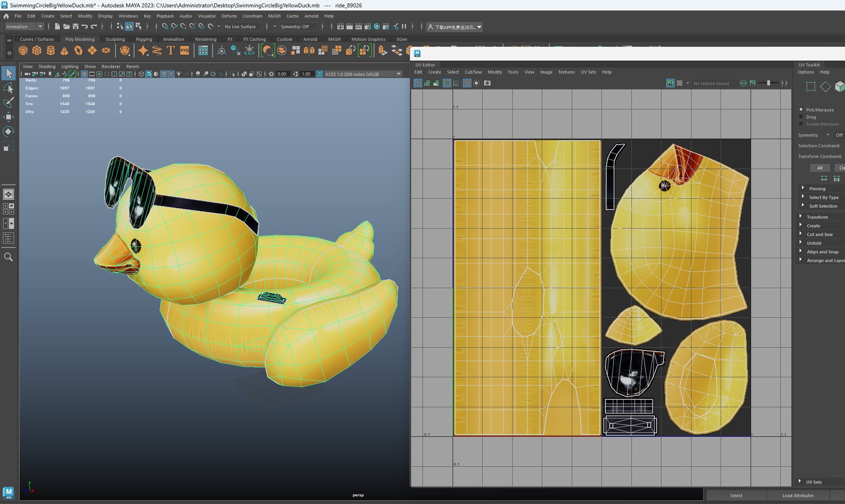Toggle the image display in UV Editor
The image size is (845, 504).
coord(670,83)
